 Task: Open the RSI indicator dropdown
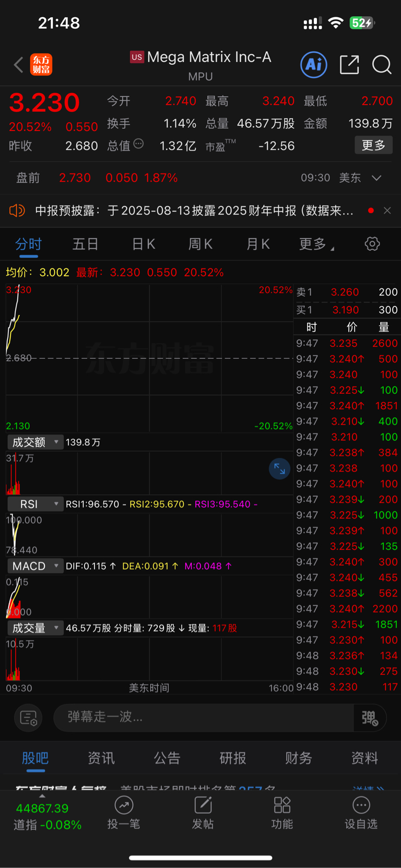pyautogui.click(x=36, y=504)
